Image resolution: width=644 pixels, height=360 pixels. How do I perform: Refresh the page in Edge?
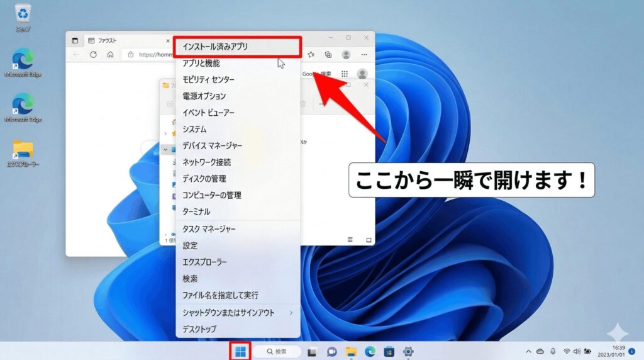[x=93, y=55]
